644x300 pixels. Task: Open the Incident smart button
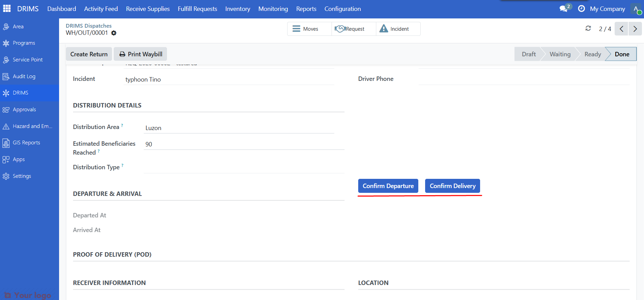click(x=398, y=29)
